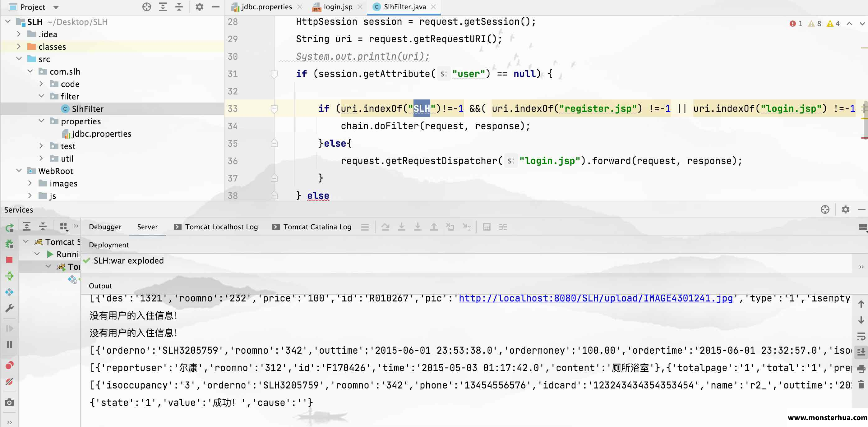Take a thread dump camera icon
This screenshot has height=427, width=868.
tap(9, 402)
